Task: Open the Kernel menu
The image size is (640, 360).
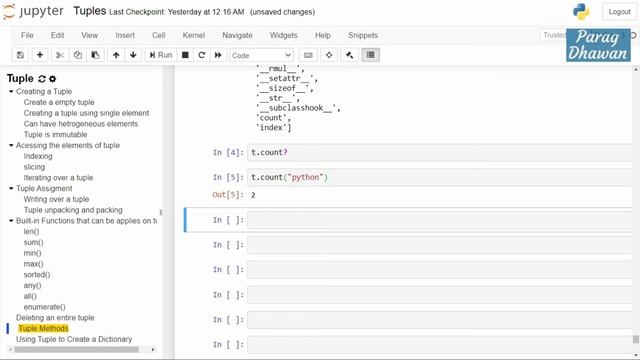Action: [193, 35]
